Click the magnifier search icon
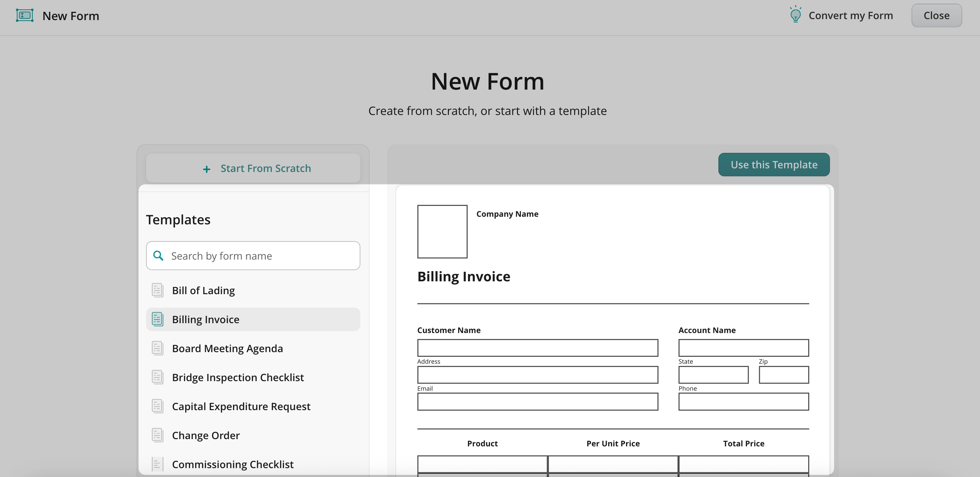The height and width of the screenshot is (477, 980). point(158,255)
